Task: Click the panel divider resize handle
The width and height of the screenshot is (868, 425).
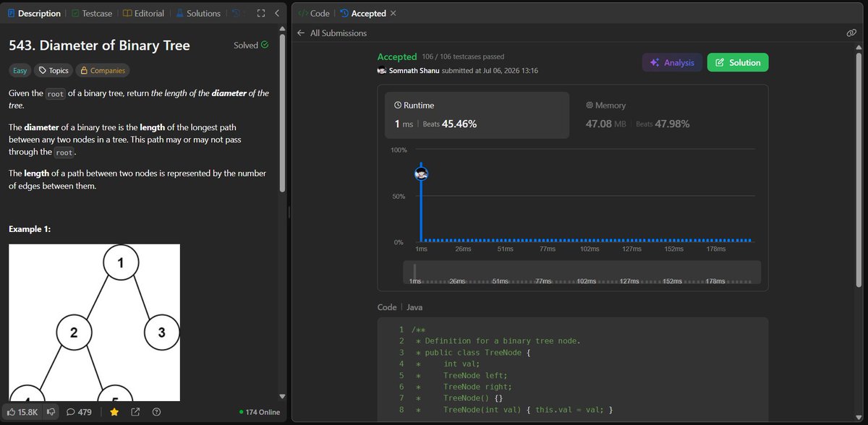Action: 289,212
